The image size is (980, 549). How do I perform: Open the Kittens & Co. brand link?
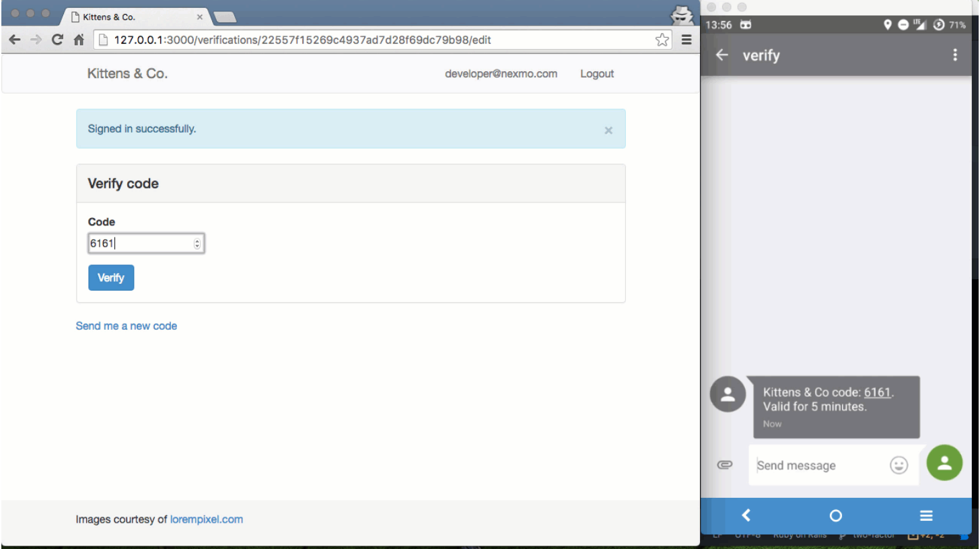(127, 74)
